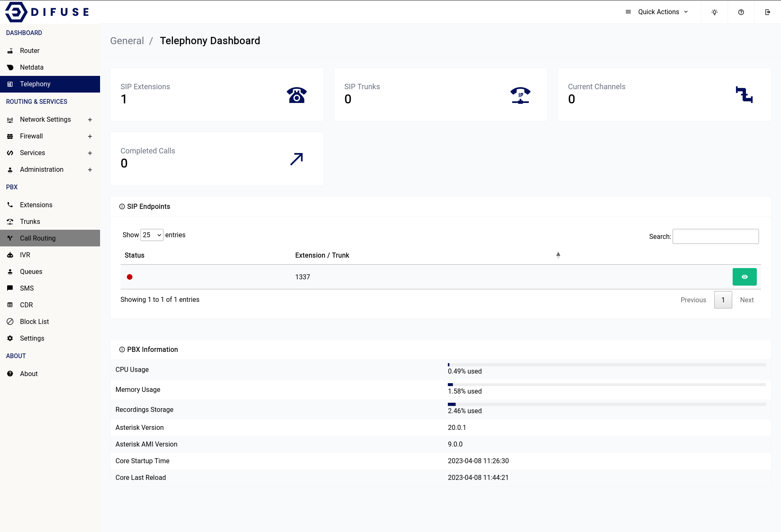Open the help question mark icon
This screenshot has height=532, width=781.
[741, 12]
